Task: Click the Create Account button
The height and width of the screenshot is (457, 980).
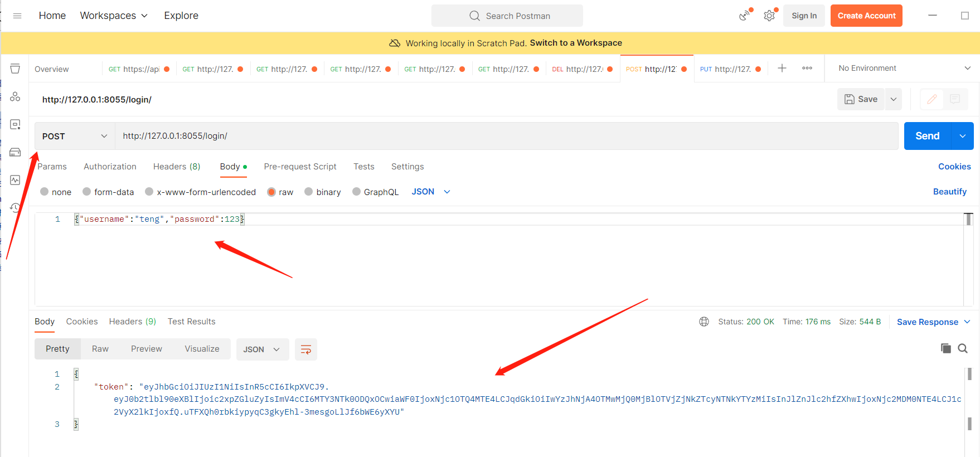Action: tap(866, 16)
